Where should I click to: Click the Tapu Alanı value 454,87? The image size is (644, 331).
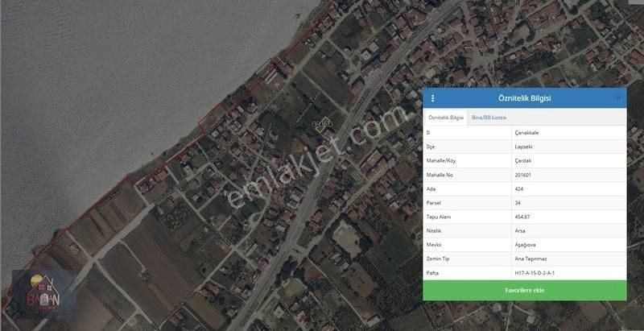pos(522,217)
